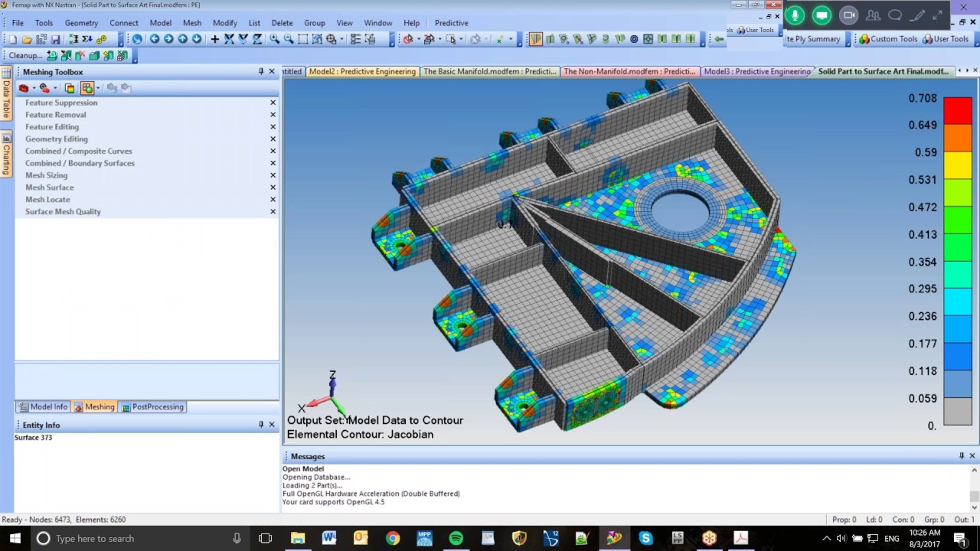Click the blue left arrow pan icon
This screenshot has height=551, width=980.
tap(154, 39)
